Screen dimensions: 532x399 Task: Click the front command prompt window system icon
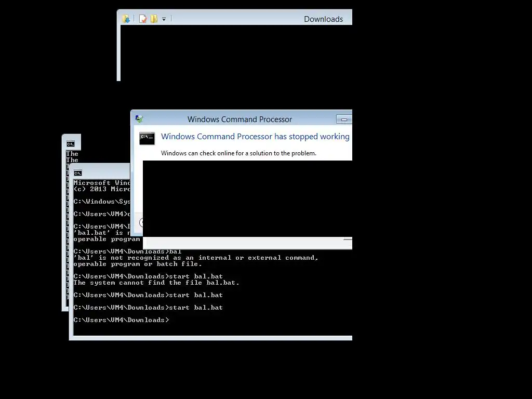pos(78,173)
